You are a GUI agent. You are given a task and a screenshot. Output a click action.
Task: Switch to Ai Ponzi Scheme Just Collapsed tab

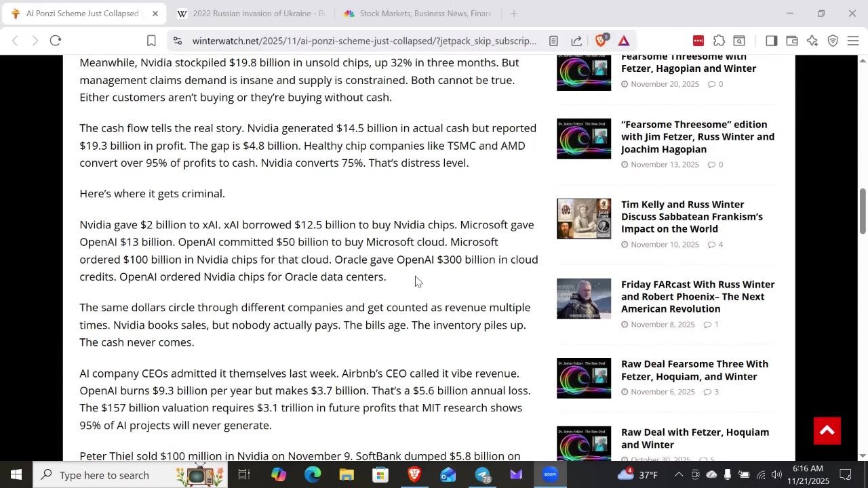pos(81,14)
